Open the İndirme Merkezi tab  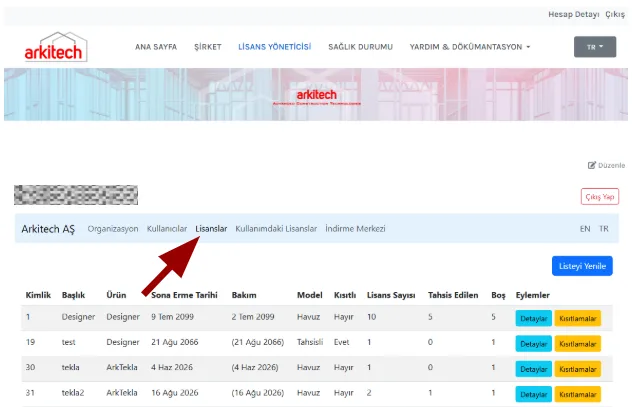click(x=355, y=228)
